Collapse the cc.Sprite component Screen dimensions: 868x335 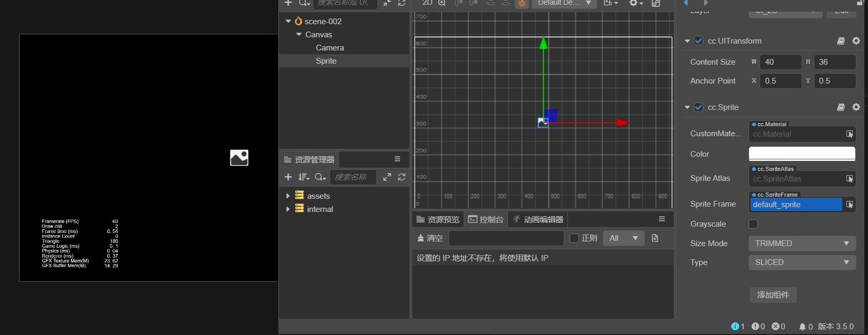687,107
